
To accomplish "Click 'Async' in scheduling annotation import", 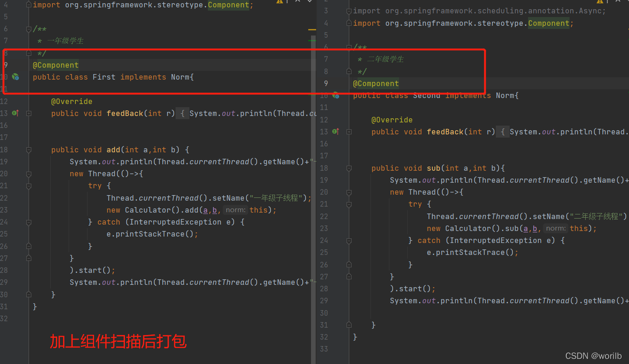I will pyautogui.click(x=590, y=11).
